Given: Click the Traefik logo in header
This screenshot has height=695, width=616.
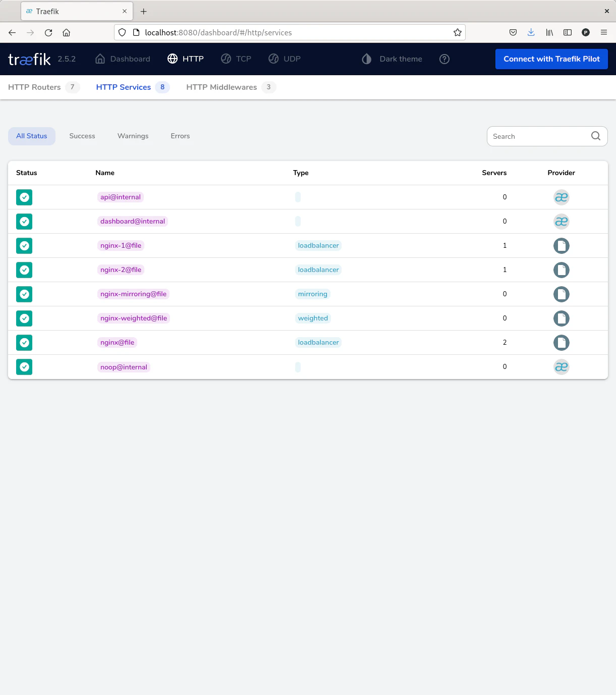Looking at the screenshot, I should (x=29, y=59).
